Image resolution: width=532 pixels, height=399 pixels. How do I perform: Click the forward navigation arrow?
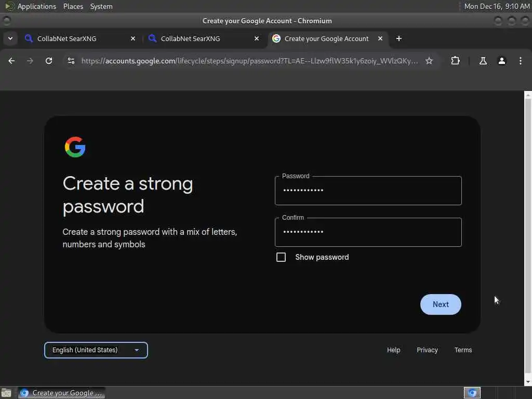[30, 61]
